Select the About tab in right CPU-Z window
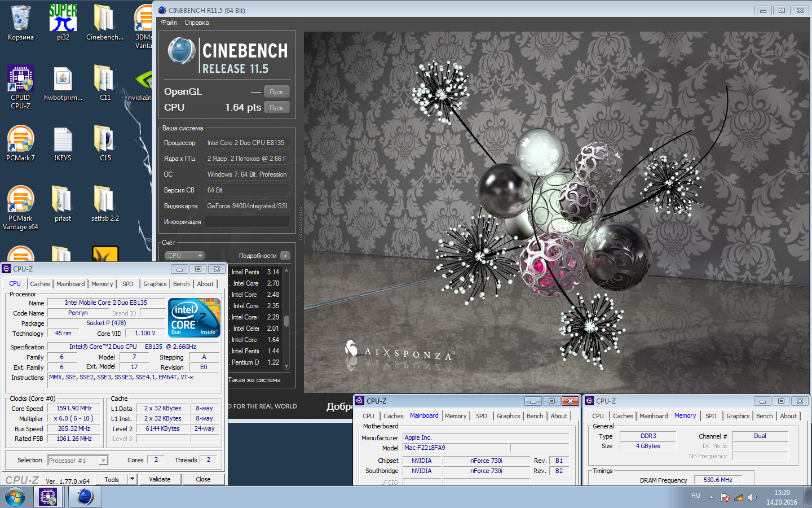This screenshot has height=508, width=812. (x=788, y=416)
